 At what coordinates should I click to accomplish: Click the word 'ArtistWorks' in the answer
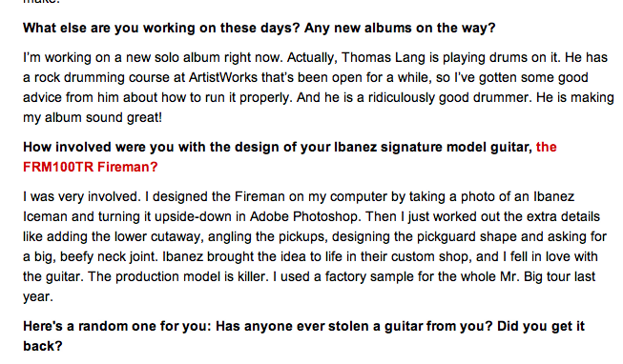coord(223,77)
